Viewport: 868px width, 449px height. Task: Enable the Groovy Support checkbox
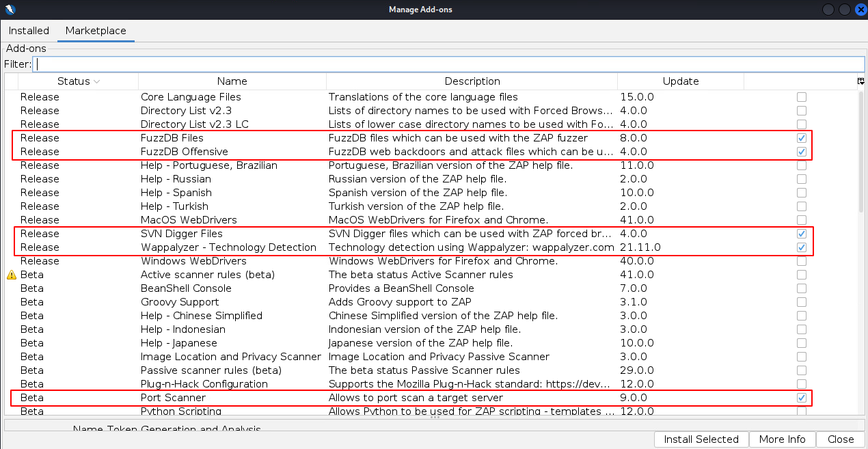801,302
